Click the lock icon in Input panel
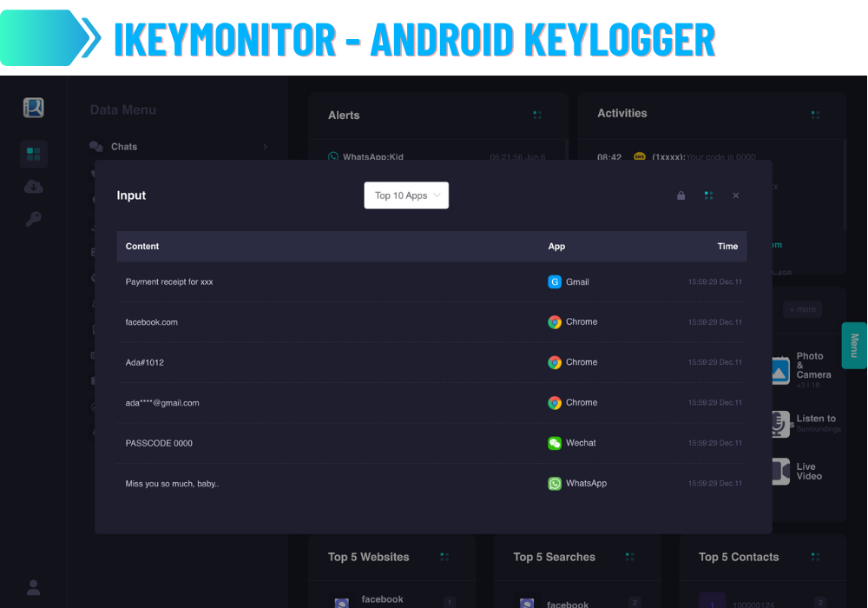Viewport: 868px width, 608px height. point(681,195)
